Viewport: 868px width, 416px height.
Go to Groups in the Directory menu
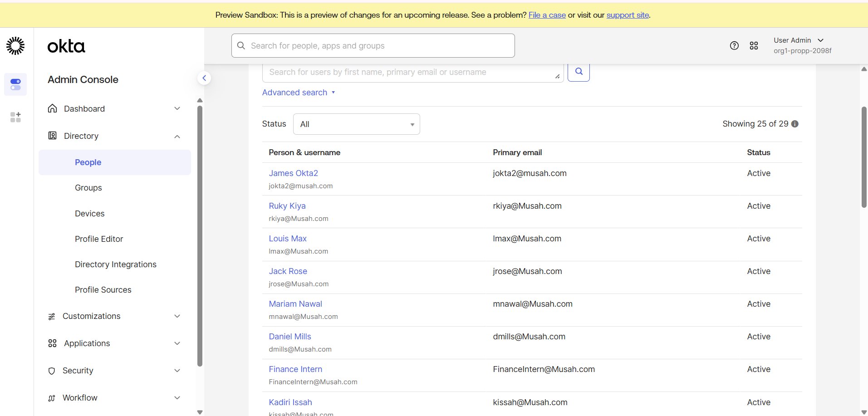[x=88, y=188]
